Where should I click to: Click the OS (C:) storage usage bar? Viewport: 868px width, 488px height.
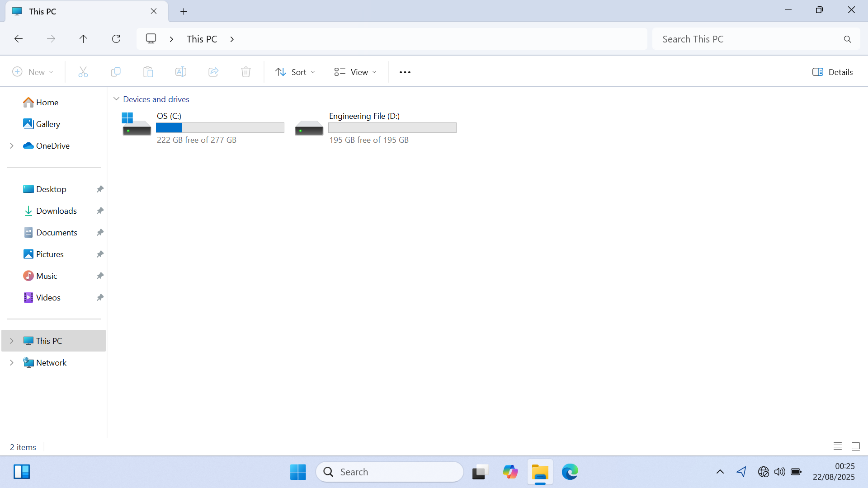pos(220,128)
